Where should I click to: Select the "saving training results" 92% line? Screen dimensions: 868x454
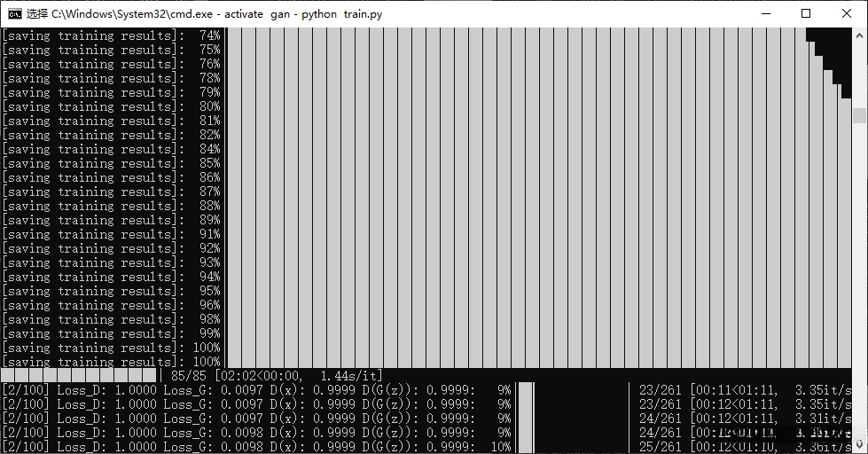point(111,248)
